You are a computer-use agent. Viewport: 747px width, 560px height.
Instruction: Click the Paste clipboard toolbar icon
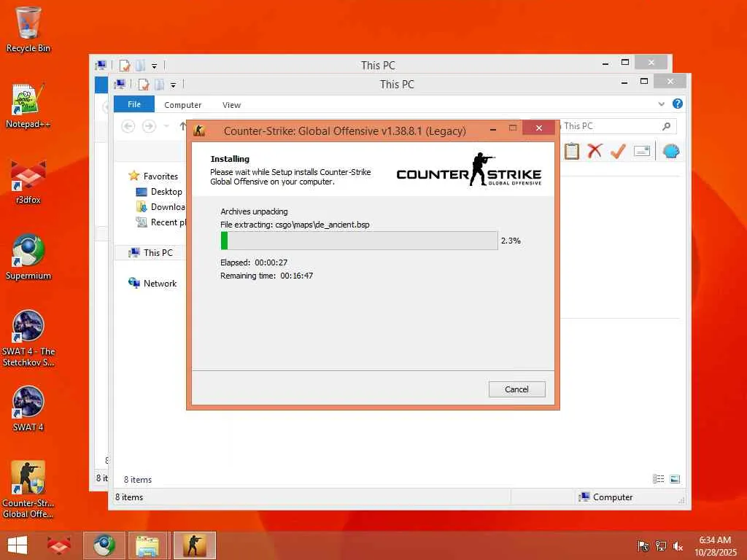coord(572,152)
